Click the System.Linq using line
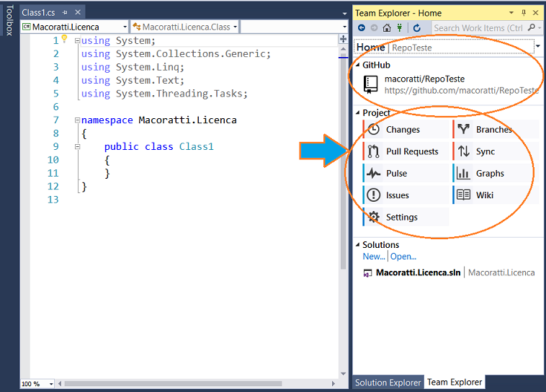The image size is (546, 392). [133, 67]
